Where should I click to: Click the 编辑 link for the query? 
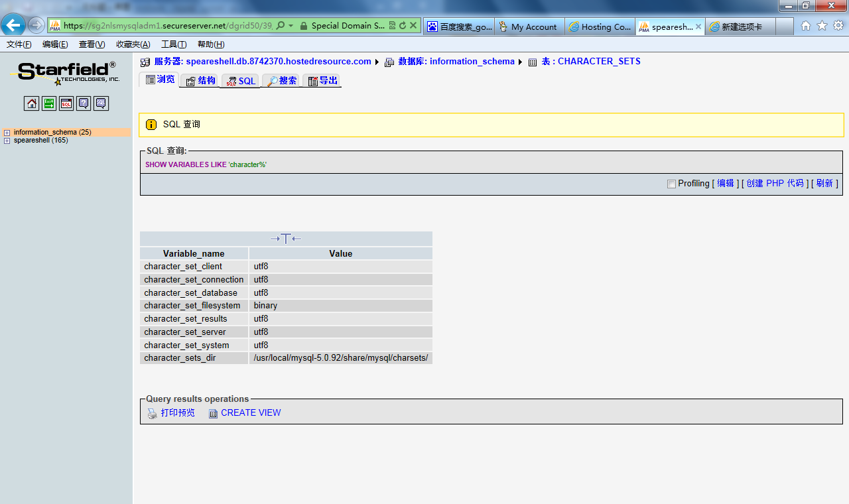coord(726,184)
